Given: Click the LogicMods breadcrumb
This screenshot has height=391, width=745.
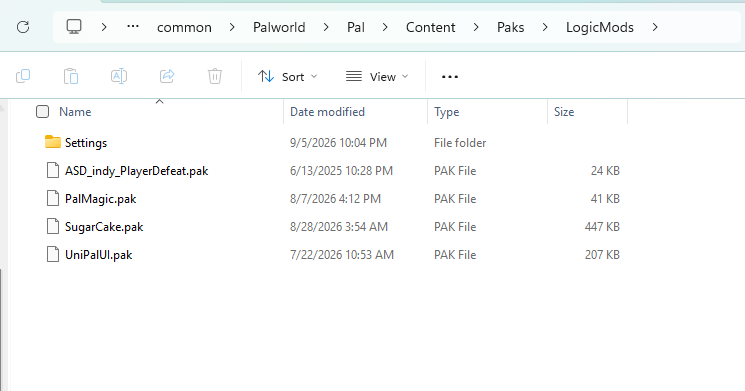Looking at the screenshot, I should coord(600,27).
